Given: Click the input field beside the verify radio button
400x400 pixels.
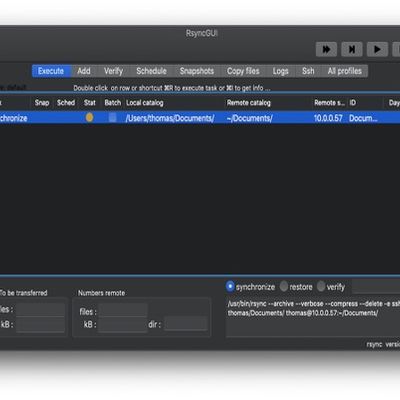Looking at the screenshot, I should pos(376,287).
